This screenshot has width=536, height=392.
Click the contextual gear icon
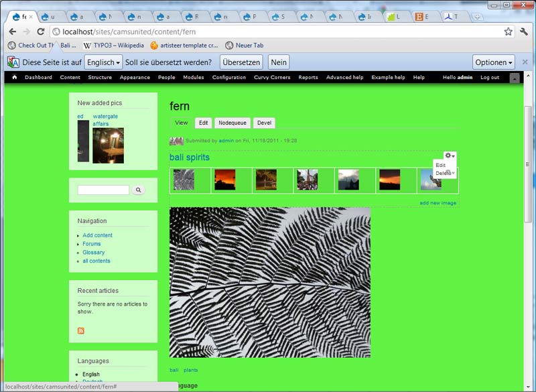[450, 155]
